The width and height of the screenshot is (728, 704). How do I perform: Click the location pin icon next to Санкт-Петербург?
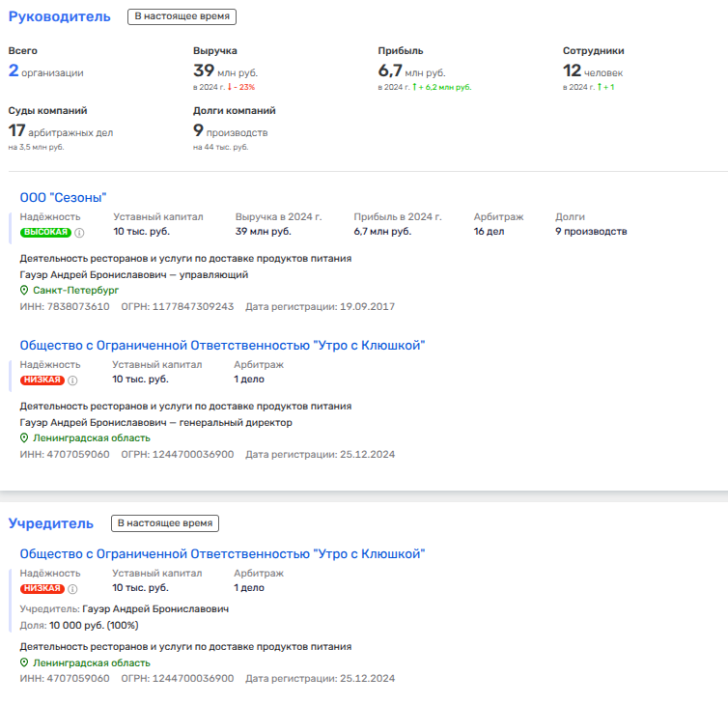tap(25, 291)
